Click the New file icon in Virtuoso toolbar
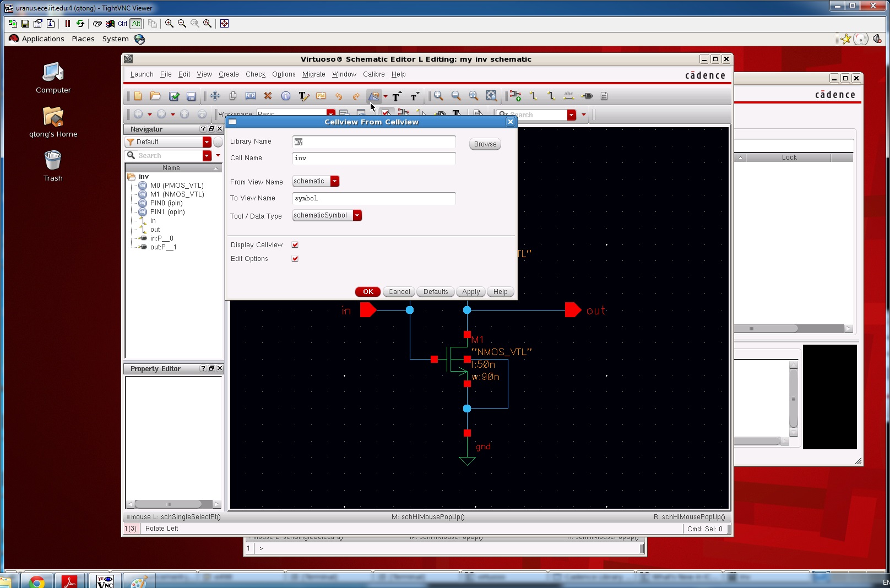 (x=138, y=96)
